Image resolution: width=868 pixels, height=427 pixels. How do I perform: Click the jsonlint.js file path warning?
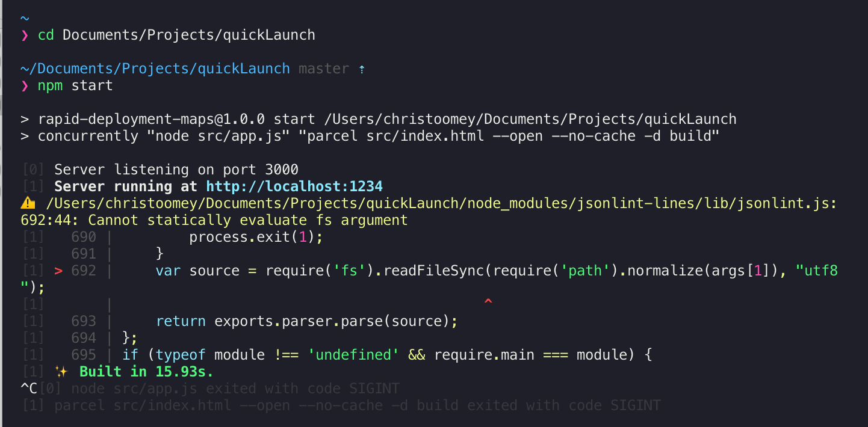tap(441, 203)
